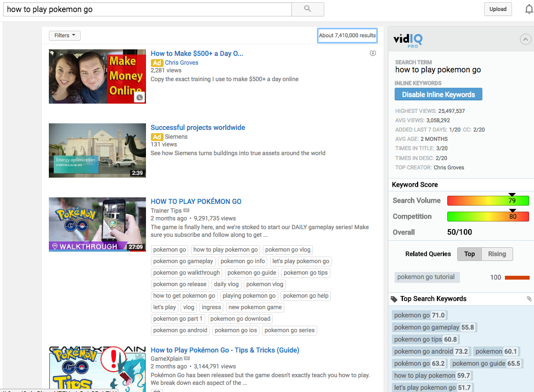Open 'Successful projects worldwide' video link
This screenshot has height=392, width=534.
click(x=198, y=128)
